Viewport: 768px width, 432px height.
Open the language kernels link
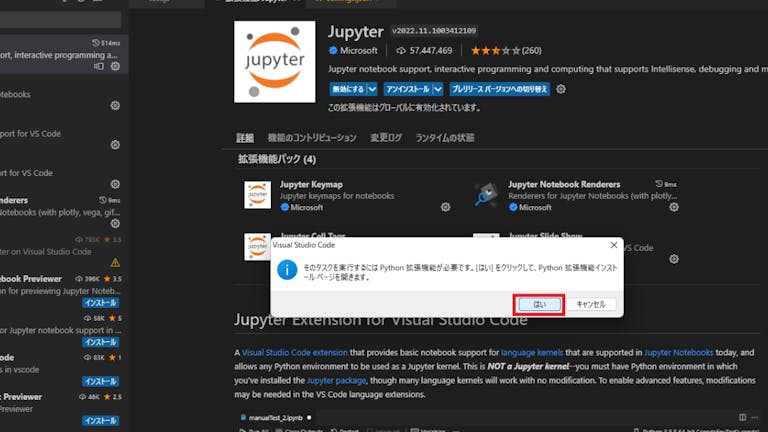[532, 353]
